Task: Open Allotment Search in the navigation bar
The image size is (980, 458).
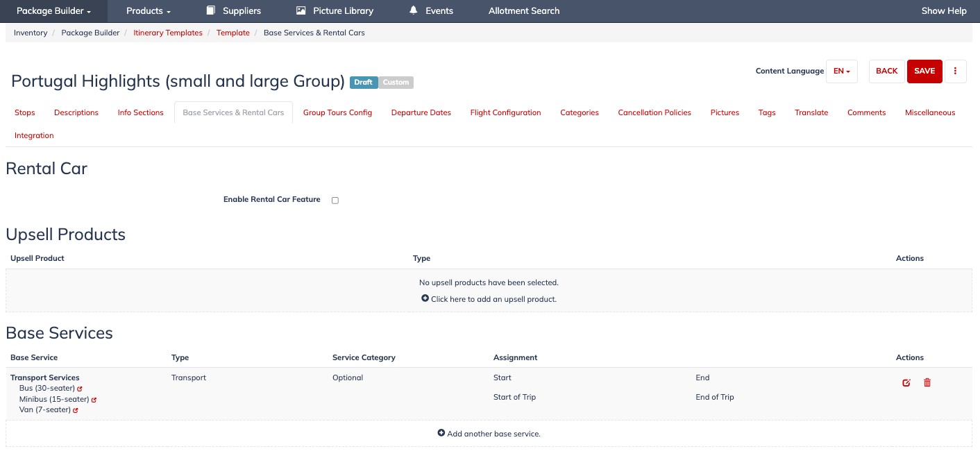Action: [524, 10]
